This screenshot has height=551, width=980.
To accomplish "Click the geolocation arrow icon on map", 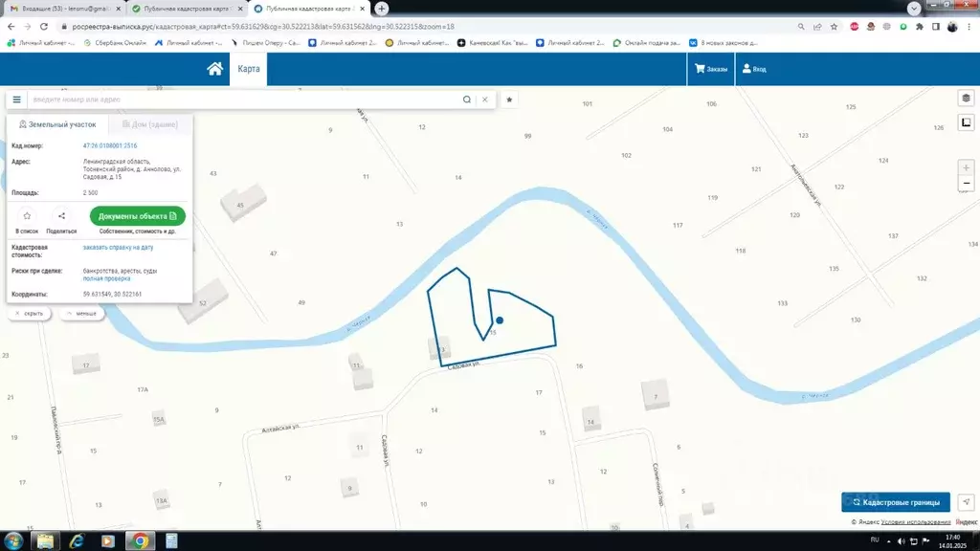I will (x=966, y=502).
